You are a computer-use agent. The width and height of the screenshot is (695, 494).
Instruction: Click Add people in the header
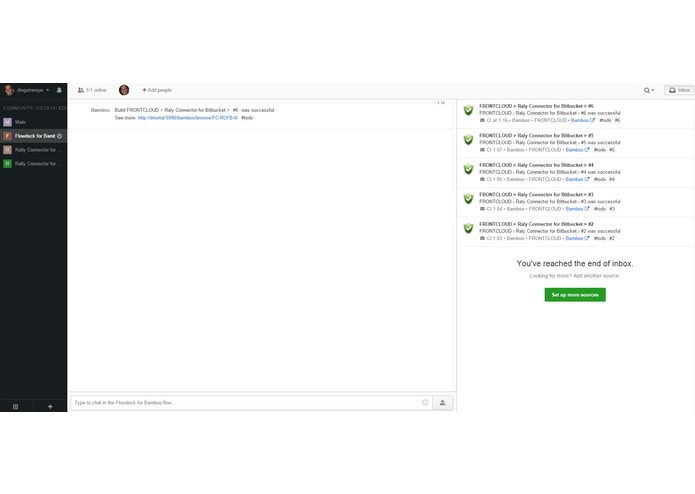[x=157, y=90]
